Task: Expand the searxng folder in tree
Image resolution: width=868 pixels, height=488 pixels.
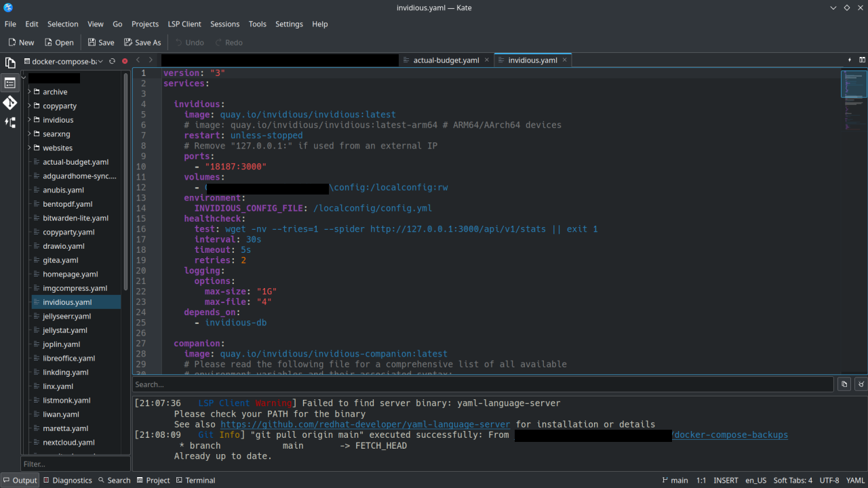Action: pos(29,134)
